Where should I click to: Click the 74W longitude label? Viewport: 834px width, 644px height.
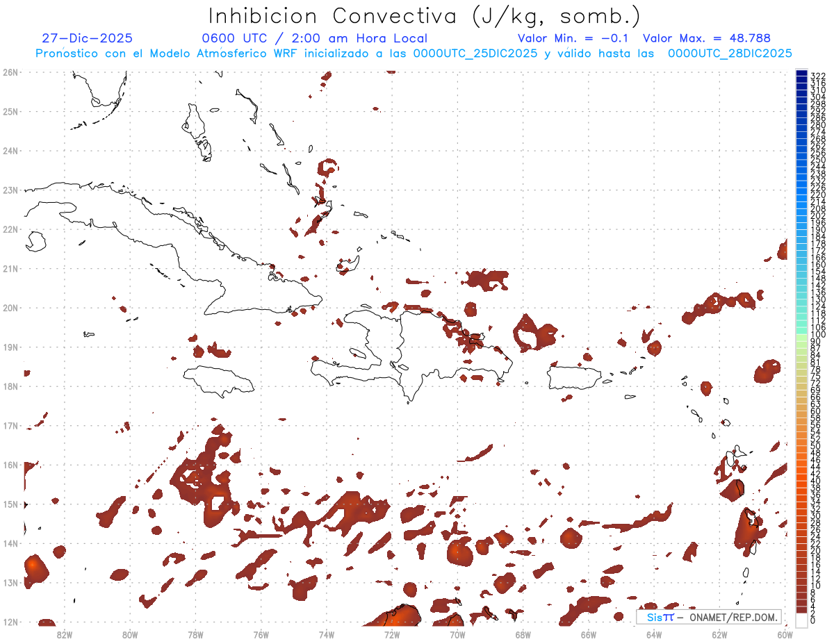(327, 635)
